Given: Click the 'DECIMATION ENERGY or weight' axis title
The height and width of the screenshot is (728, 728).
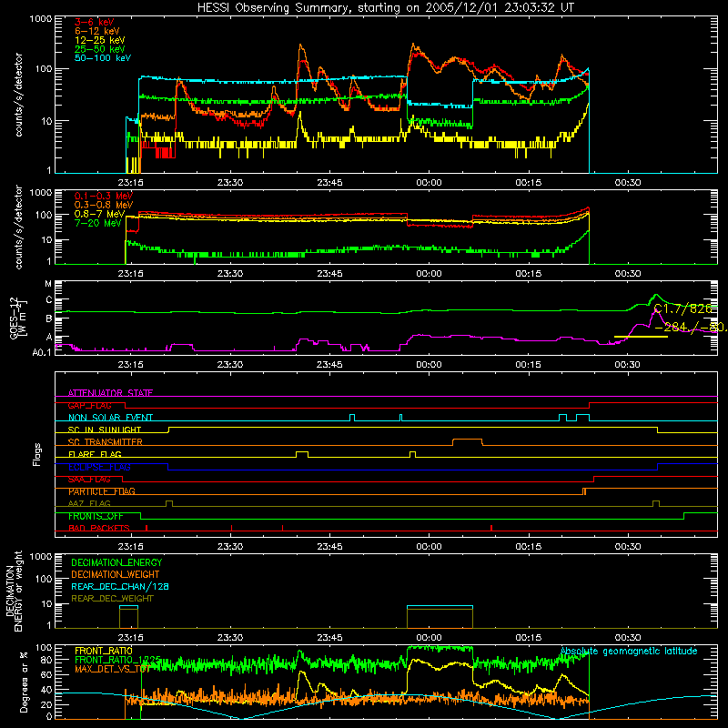Looking at the screenshot, I should [x=14, y=591].
